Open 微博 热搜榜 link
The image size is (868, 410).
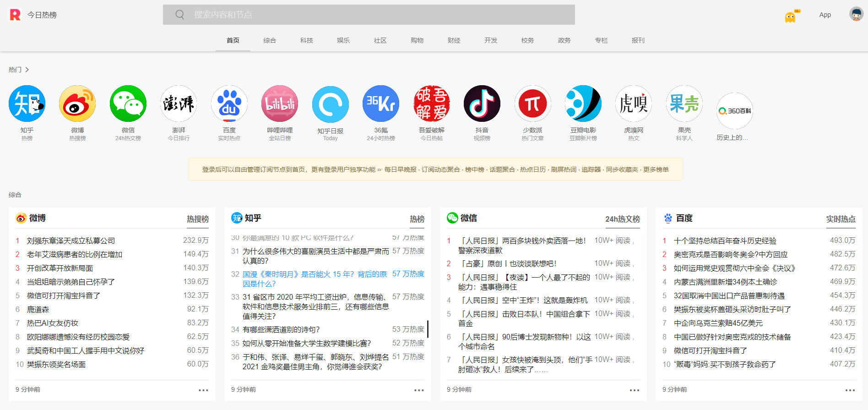click(x=198, y=219)
